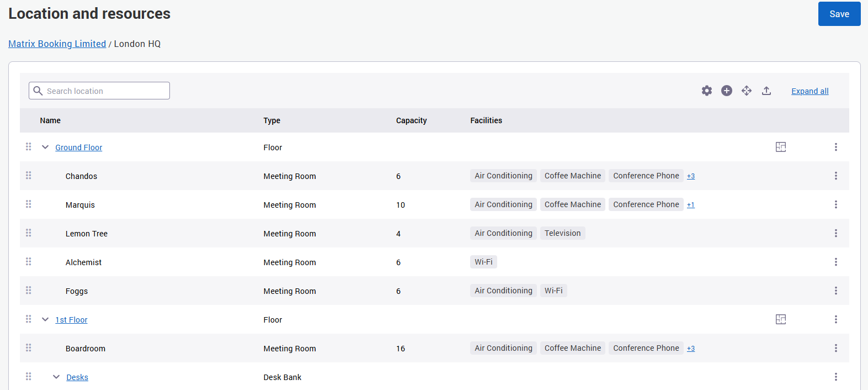
Task: Click Conference Phone tag in Marquis row
Action: (646, 204)
